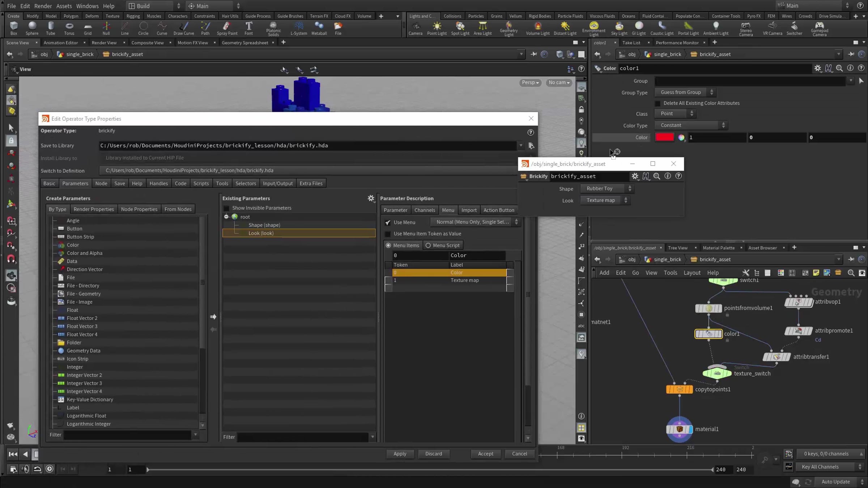Click the red Color swatch
The width and height of the screenshot is (868, 488).
pyautogui.click(x=665, y=137)
